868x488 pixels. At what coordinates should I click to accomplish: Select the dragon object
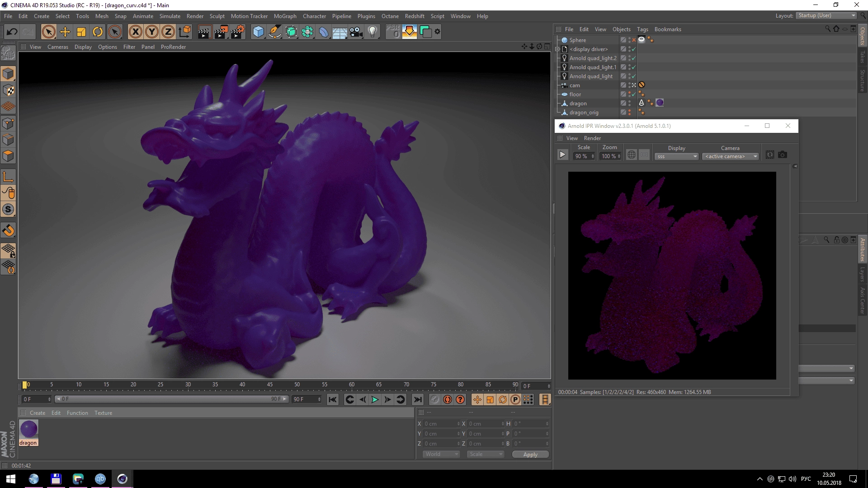coord(578,103)
